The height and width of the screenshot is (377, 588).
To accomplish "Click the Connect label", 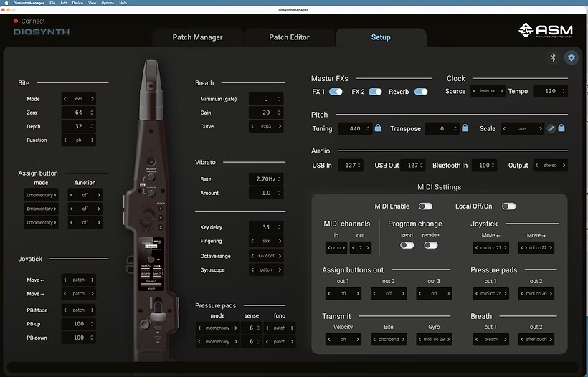I will click(x=33, y=21).
